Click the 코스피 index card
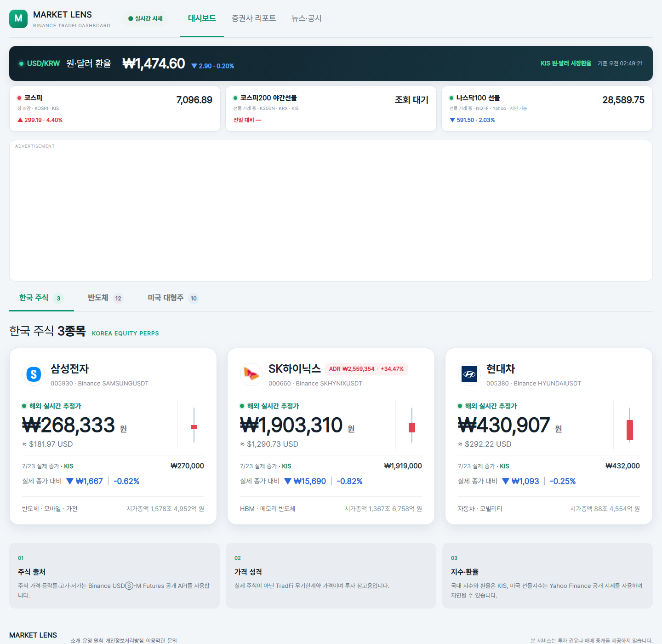662x644 pixels. click(115, 109)
